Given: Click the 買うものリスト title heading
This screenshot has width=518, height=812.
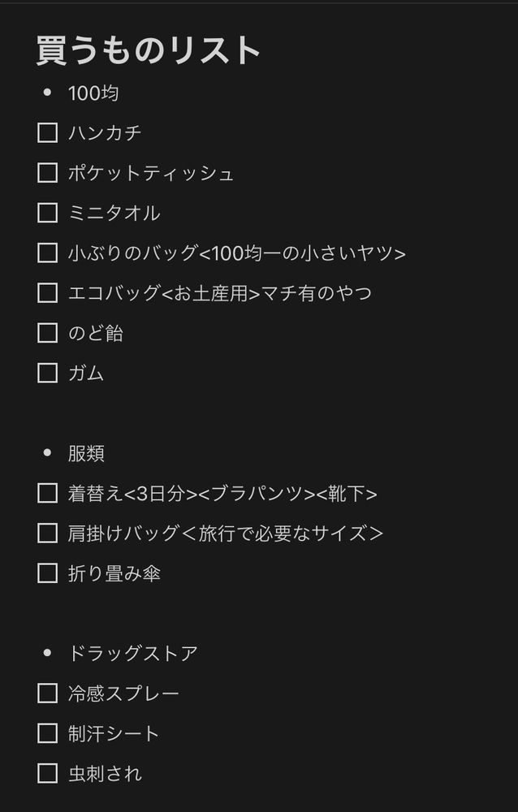Looking at the screenshot, I should 148,50.
